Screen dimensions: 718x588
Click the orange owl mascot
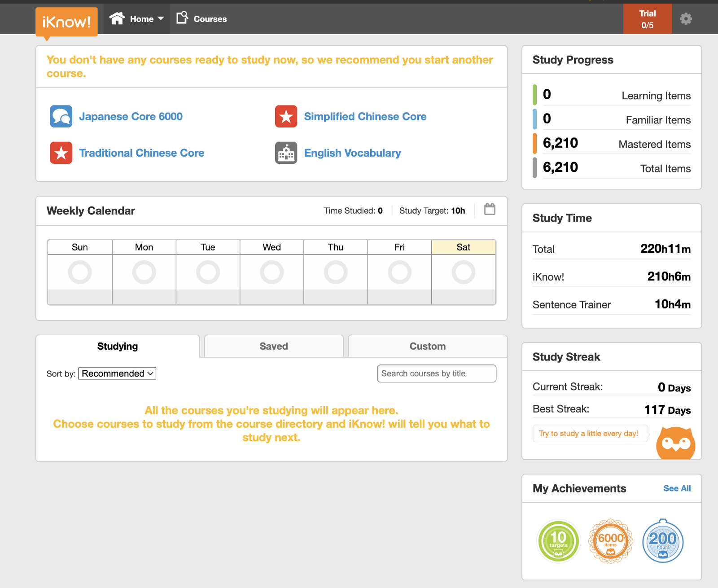675,443
